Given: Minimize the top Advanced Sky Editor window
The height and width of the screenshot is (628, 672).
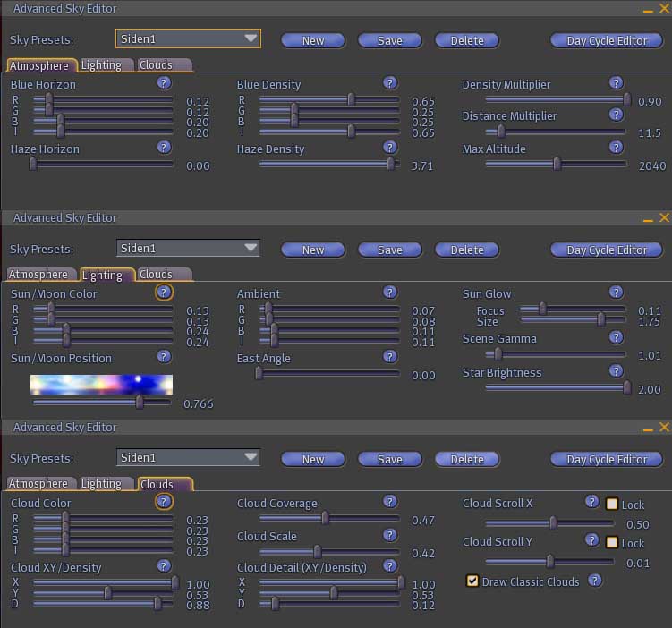Looking at the screenshot, I should (648, 10).
